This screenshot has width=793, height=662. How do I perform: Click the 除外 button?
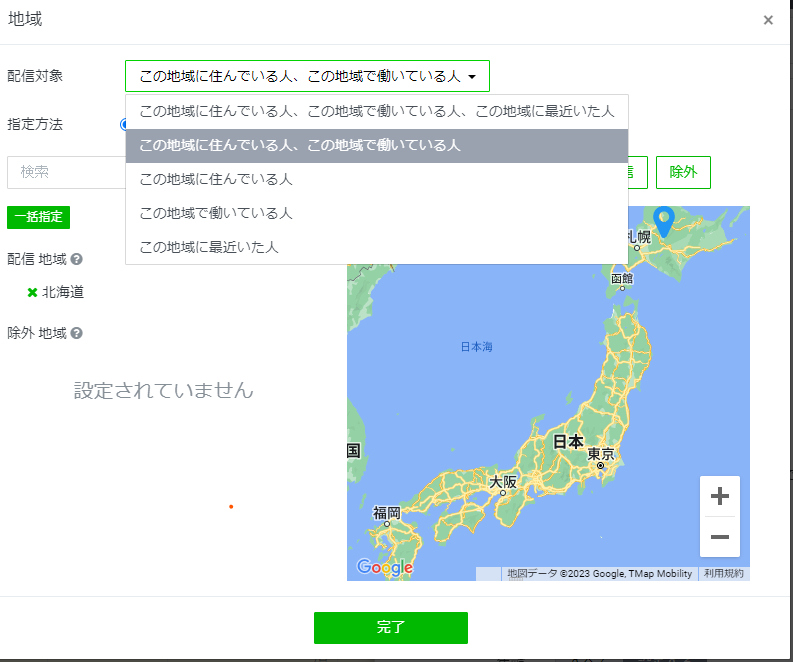coord(683,172)
